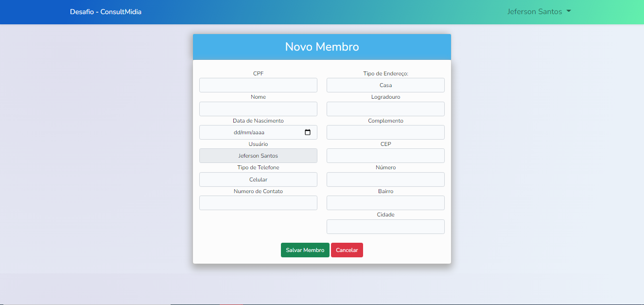Focus the Cidade input field
Screen dimensions: 644x305
[x=385, y=227]
